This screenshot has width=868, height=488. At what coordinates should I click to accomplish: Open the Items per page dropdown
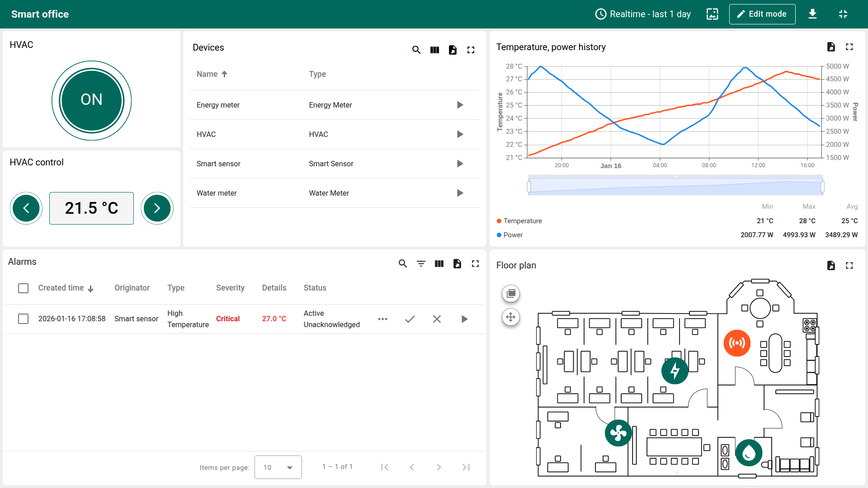[x=278, y=467]
